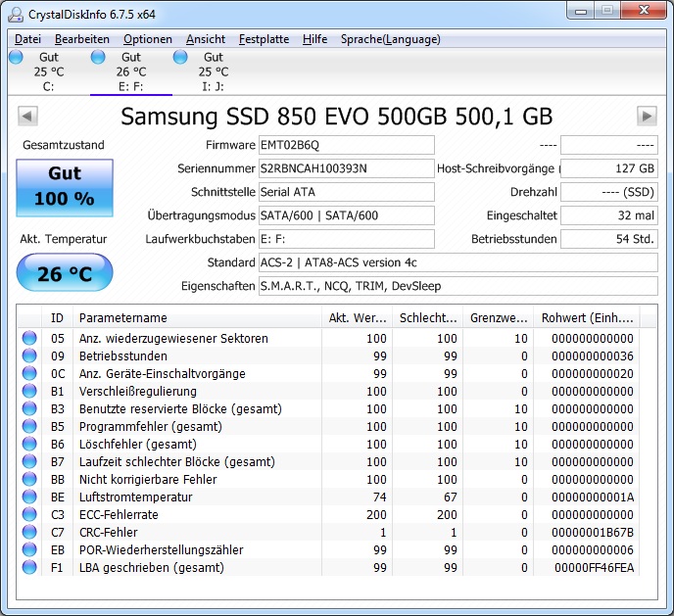
Task: Click the Firmware field EMT02B6Q
Action: 347,145
